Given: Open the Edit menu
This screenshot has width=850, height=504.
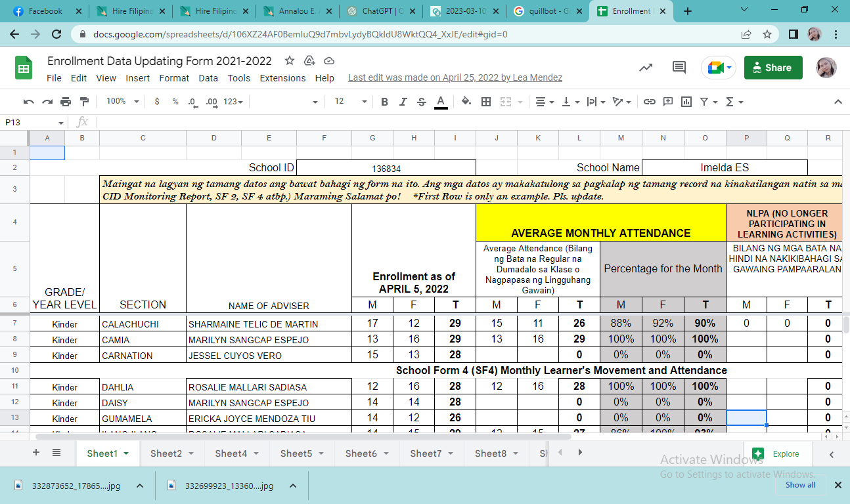Looking at the screenshot, I should (x=79, y=78).
